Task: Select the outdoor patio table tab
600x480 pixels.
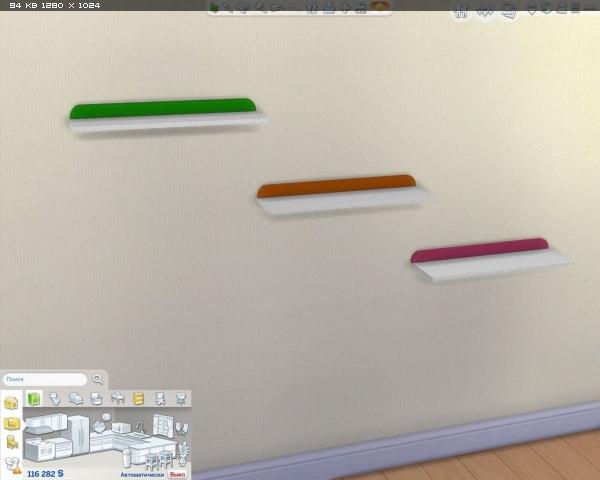Action: click(x=181, y=398)
